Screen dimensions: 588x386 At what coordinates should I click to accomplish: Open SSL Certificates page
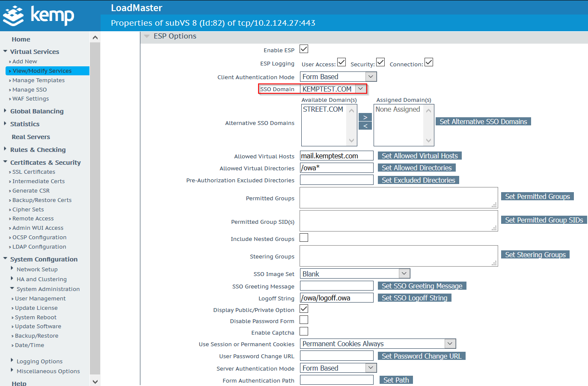pyautogui.click(x=34, y=172)
